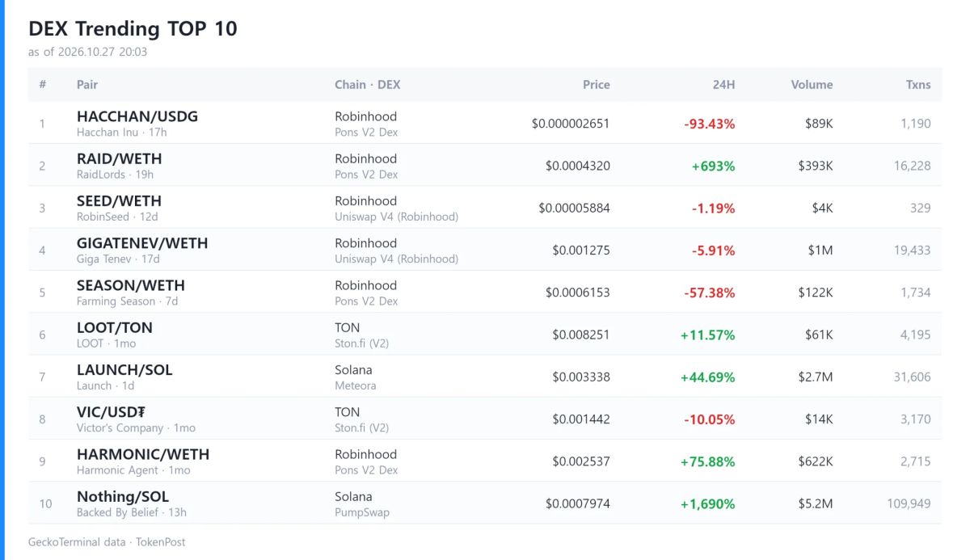Open the RAID/WETH pair

pos(119,158)
